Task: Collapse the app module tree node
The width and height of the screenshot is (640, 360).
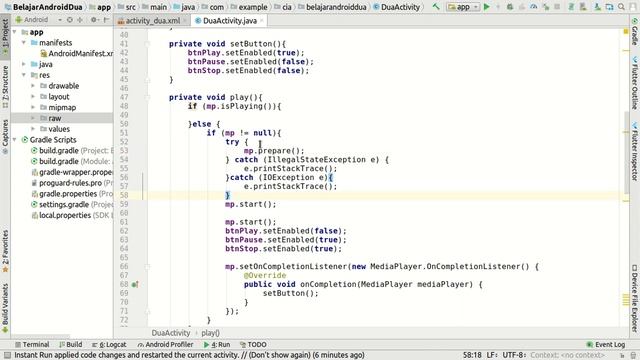Action: click(x=15, y=32)
